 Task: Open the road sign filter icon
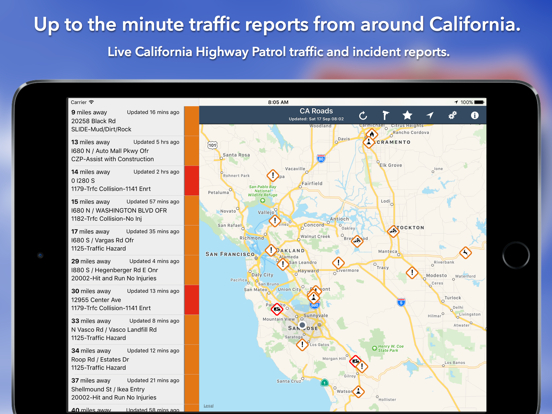(x=385, y=115)
